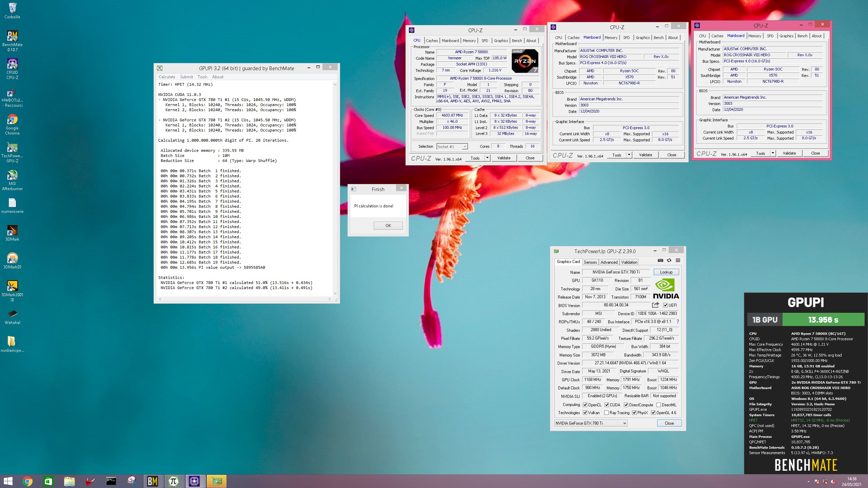The height and width of the screenshot is (488, 868).
Task: Expand the Tools arrow in the pink CPU-Z window
Action: click(773, 153)
